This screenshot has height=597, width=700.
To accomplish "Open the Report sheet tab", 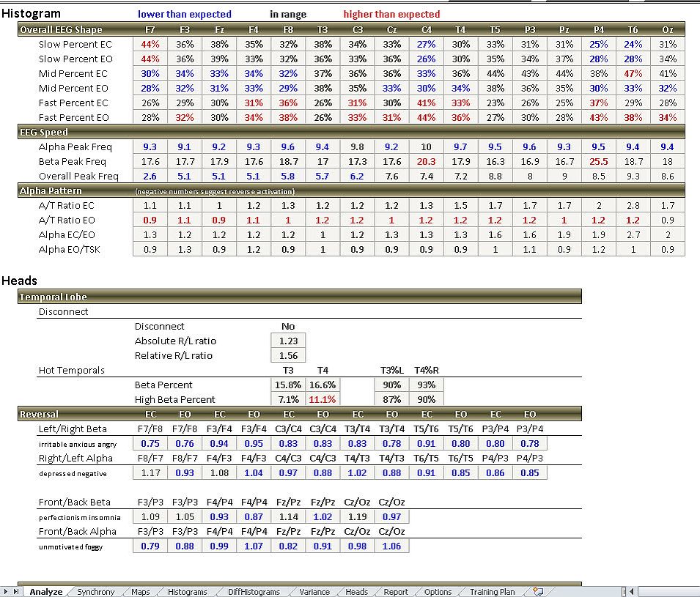I will (x=396, y=592).
